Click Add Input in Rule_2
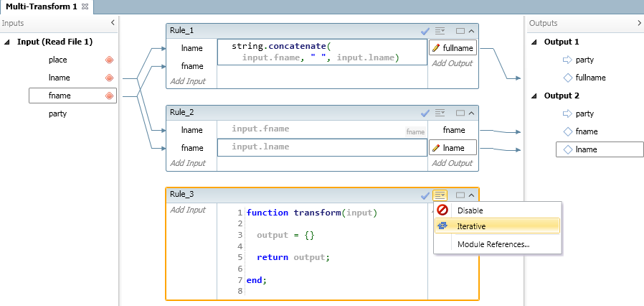 pos(188,163)
